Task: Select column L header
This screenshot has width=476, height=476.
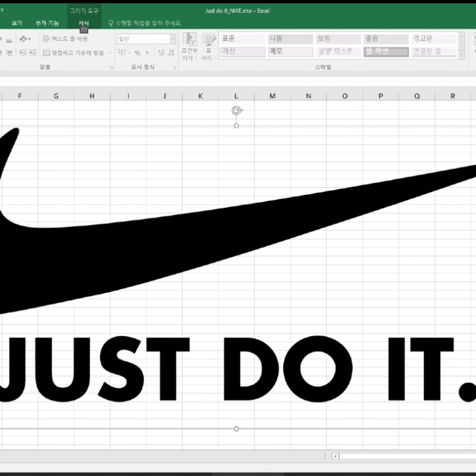Action: coord(236,96)
